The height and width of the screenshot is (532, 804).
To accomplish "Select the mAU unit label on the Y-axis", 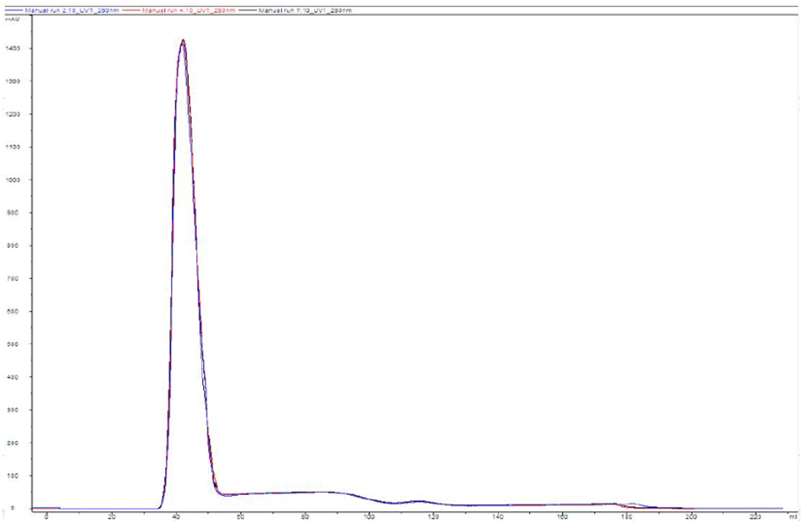I will click(x=14, y=20).
